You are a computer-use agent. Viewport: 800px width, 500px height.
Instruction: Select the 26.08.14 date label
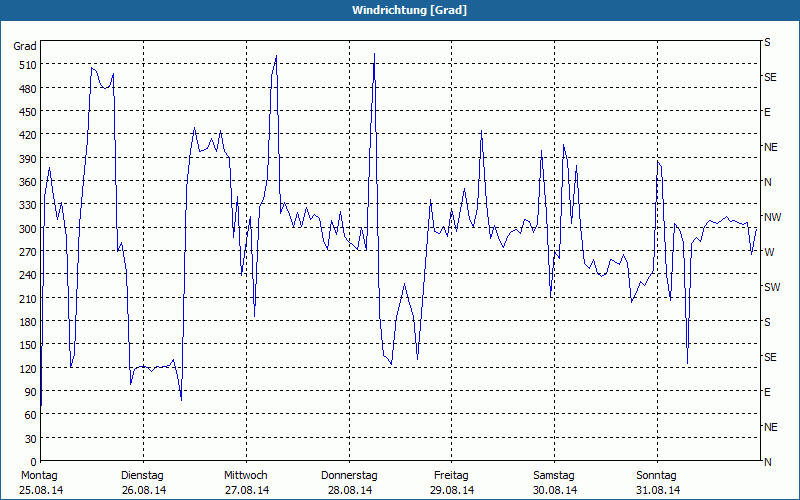click(144, 490)
